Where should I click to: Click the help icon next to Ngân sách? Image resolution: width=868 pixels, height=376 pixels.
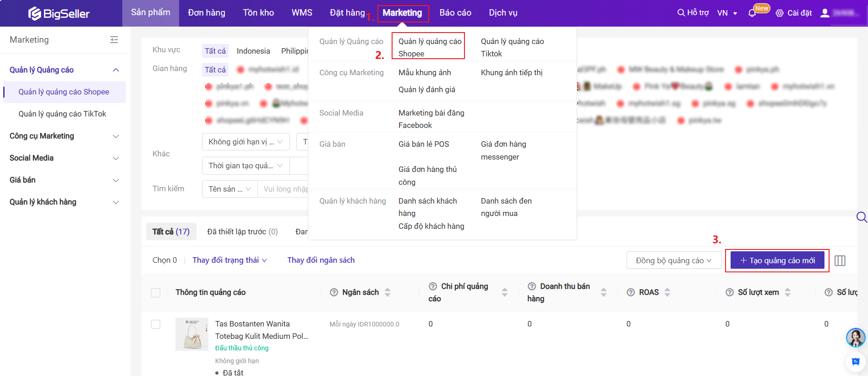click(x=334, y=293)
